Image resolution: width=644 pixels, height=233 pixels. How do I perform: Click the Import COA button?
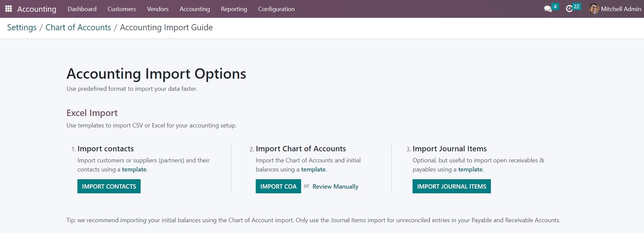pyautogui.click(x=278, y=186)
